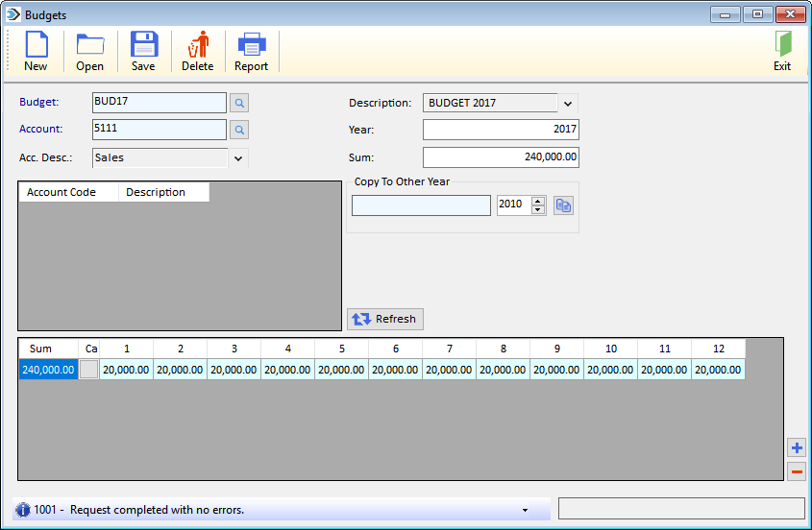Select the month 1 cell with 20,000.00
Image resolution: width=812 pixels, height=530 pixels.
pos(126,370)
